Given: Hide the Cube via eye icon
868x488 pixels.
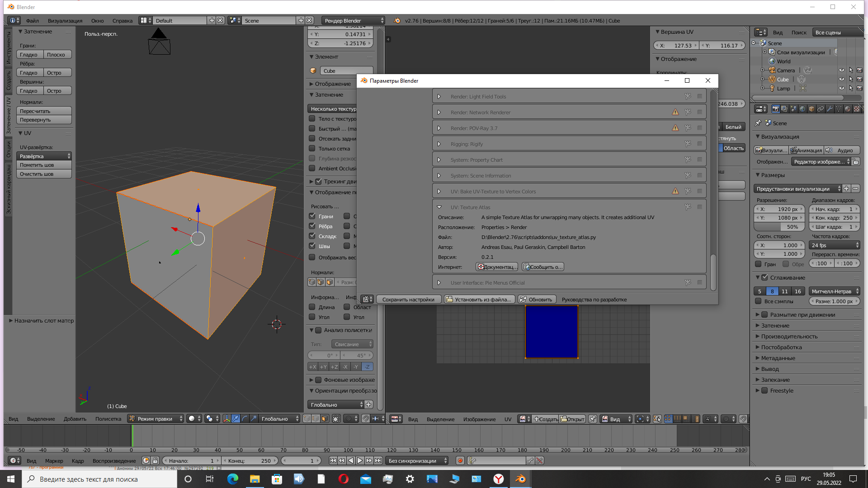Looking at the screenshot, I should (x=841, y=80).
